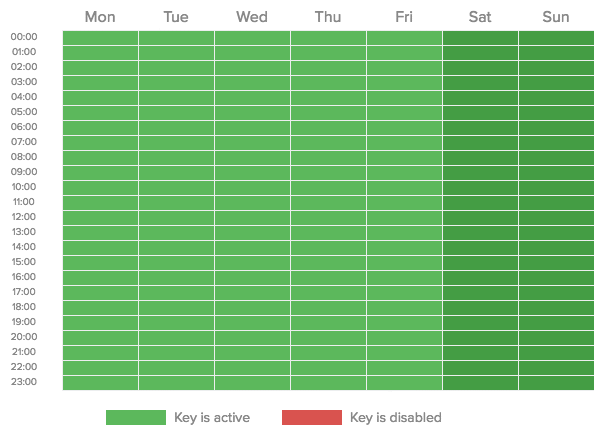Click the green Key is active swatch
The width and height of the screenshot is (604, 435).
pyautogui.click(x=136, y=418)
